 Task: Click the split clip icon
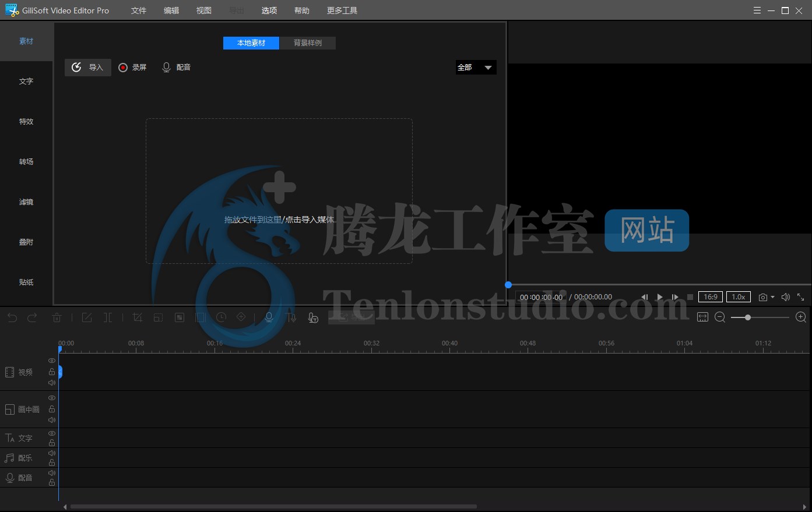point(108,317)
